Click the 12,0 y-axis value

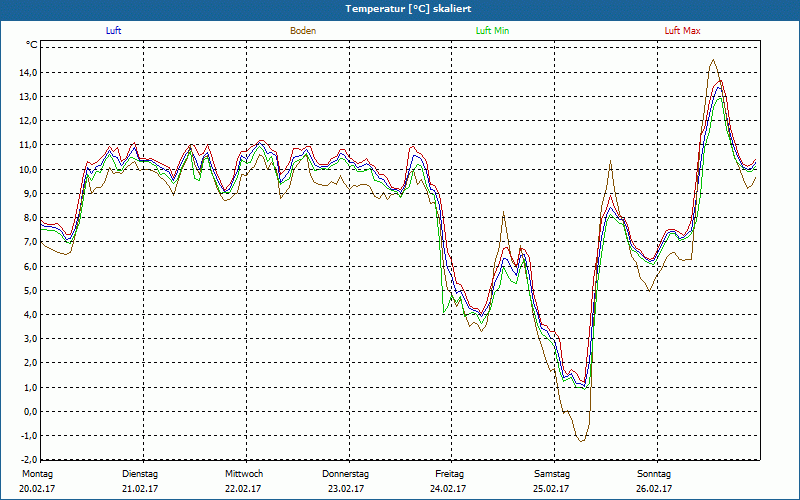(x=29, y=121)
